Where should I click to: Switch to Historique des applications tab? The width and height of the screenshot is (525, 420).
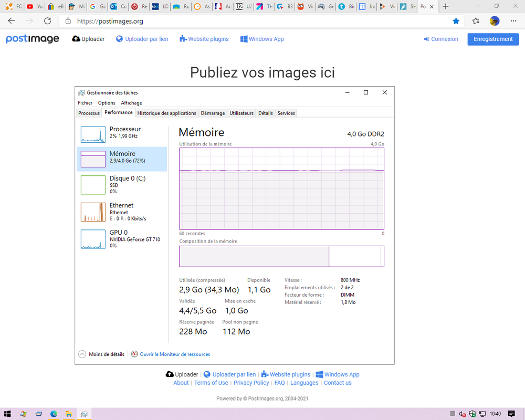[x=166, y=113]
